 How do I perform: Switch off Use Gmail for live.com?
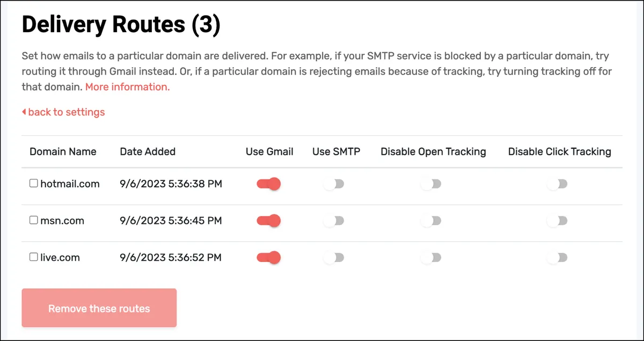click(x=269, y=258)
